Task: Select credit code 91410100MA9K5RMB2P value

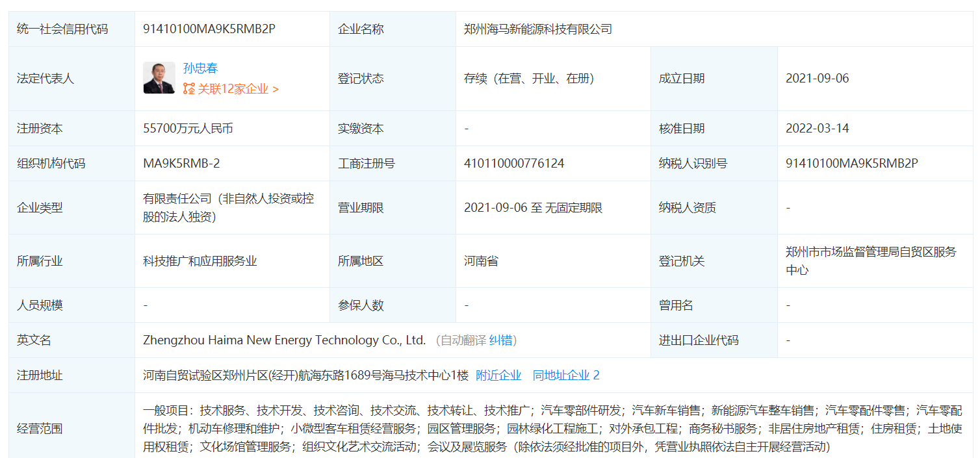Action: [209, 29]
